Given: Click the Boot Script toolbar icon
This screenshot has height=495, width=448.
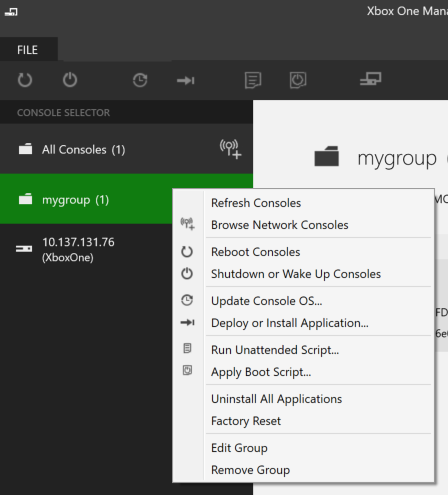Looking at the screenshot, I should click(298, 80).
